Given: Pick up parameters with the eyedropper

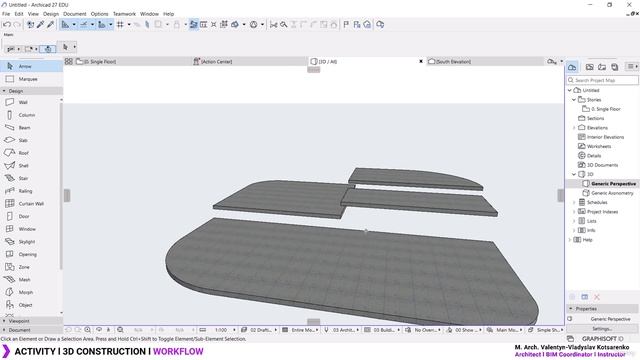Looking at the screenshot, I should (x=40, y=24).
